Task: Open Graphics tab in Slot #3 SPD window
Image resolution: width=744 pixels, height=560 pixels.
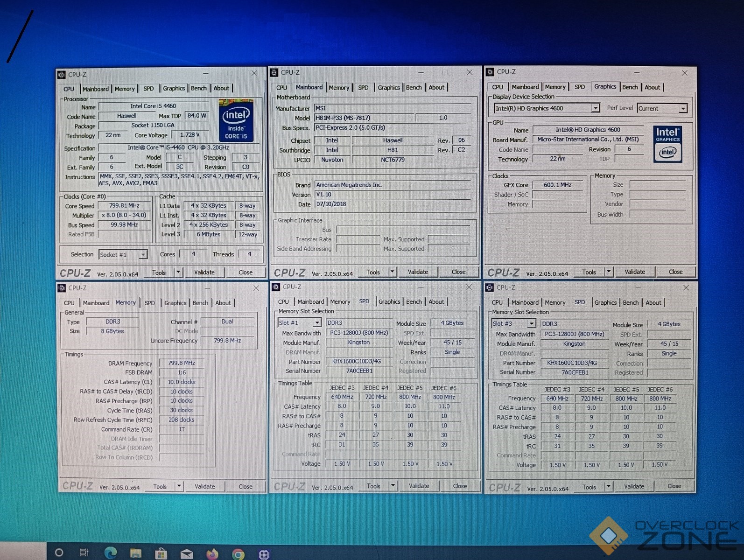Action: (x=605, y=303)
